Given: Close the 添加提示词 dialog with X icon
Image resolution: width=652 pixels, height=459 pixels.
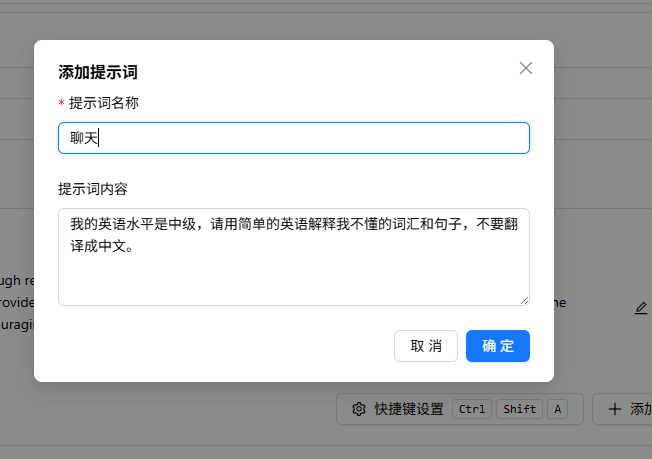Looking at the screenshot, I should [526, 68].
